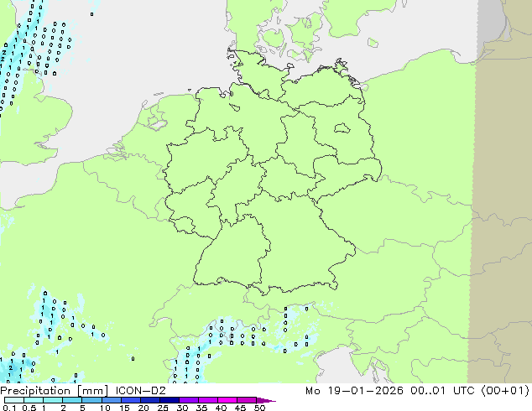The height and width of the screenshot is (411, 532).
Task: Select the blue swatch between 15 and 20
Action: 131,400
